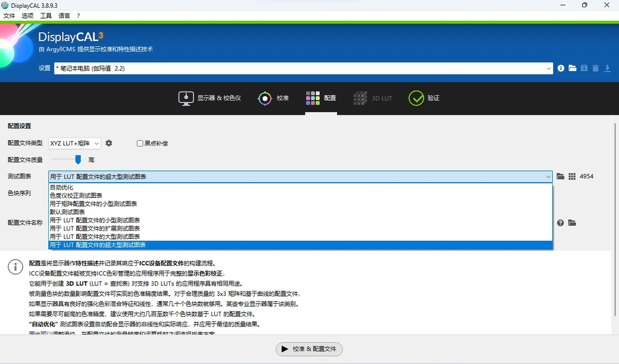Click the DisplayCAL title bar app icon

click(x=5, y=5)
